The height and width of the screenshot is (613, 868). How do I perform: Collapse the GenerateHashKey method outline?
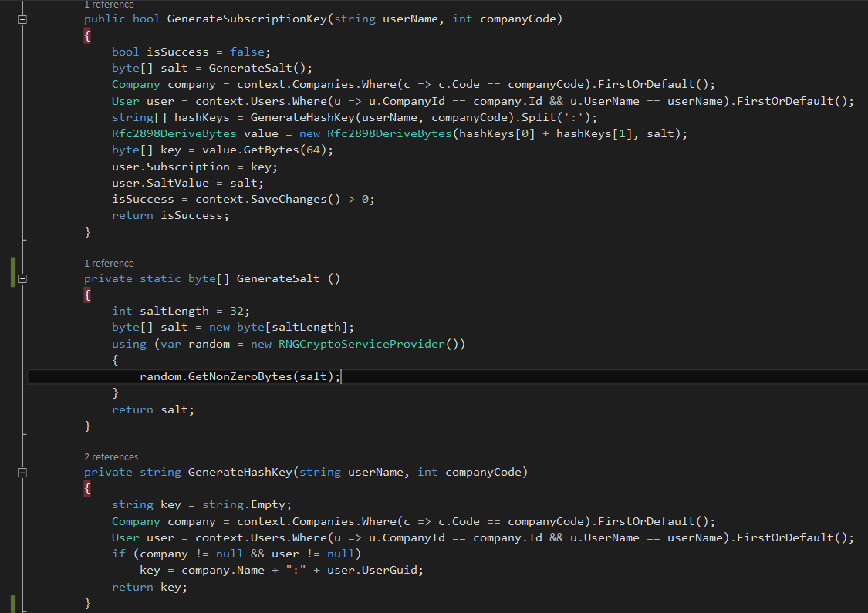coord(22,473)
